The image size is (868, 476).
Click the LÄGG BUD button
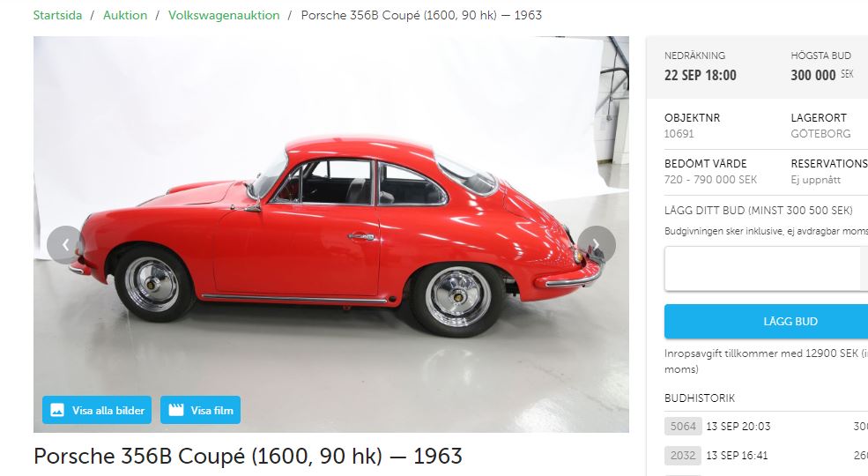766,321
